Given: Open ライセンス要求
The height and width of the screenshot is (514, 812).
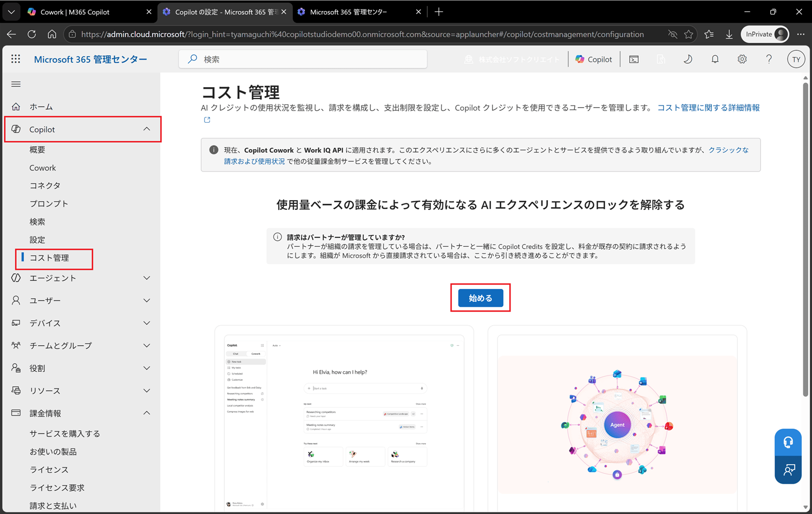Looking at the screenshot, I should 57,487.
